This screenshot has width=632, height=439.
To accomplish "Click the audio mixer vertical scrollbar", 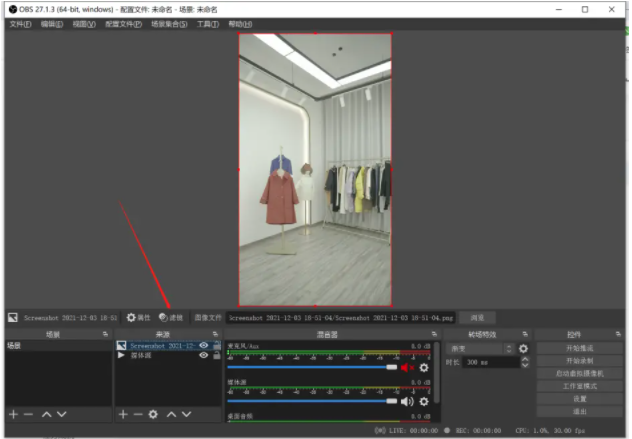I will tap(437, 372).
